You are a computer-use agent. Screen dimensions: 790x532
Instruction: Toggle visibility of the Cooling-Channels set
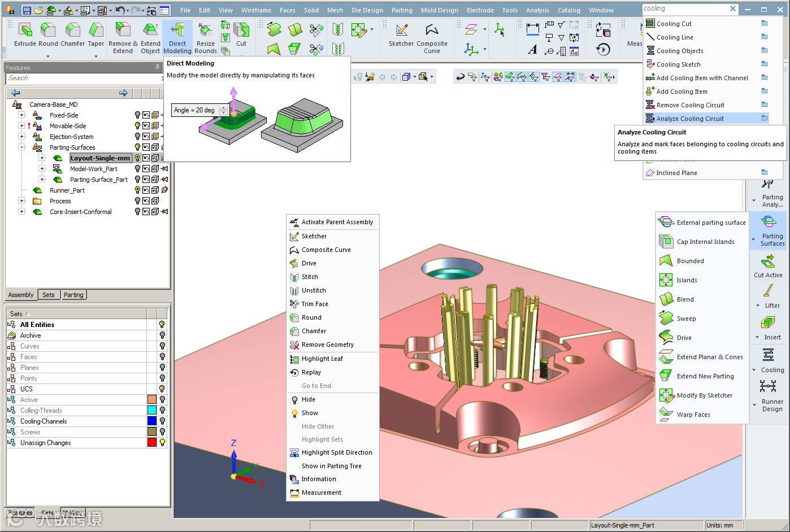tap(162, 421)
